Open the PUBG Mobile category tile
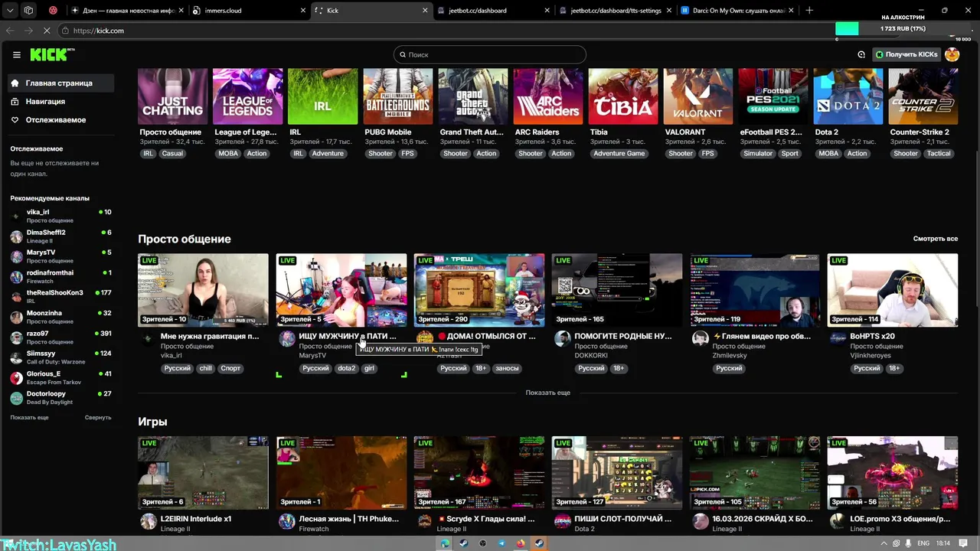Image resolution: width=980 pixels, height=551 pixels. (397, 96)
